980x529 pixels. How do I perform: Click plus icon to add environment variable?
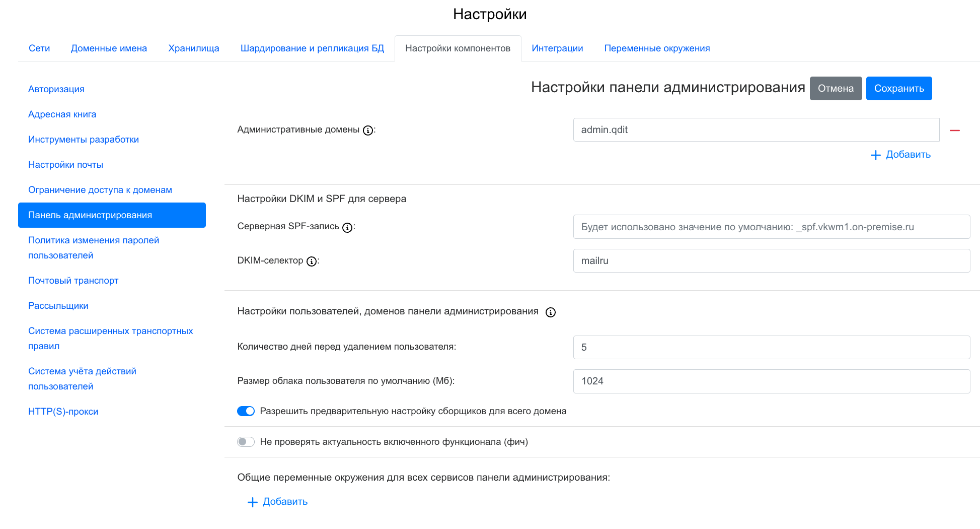253,502
